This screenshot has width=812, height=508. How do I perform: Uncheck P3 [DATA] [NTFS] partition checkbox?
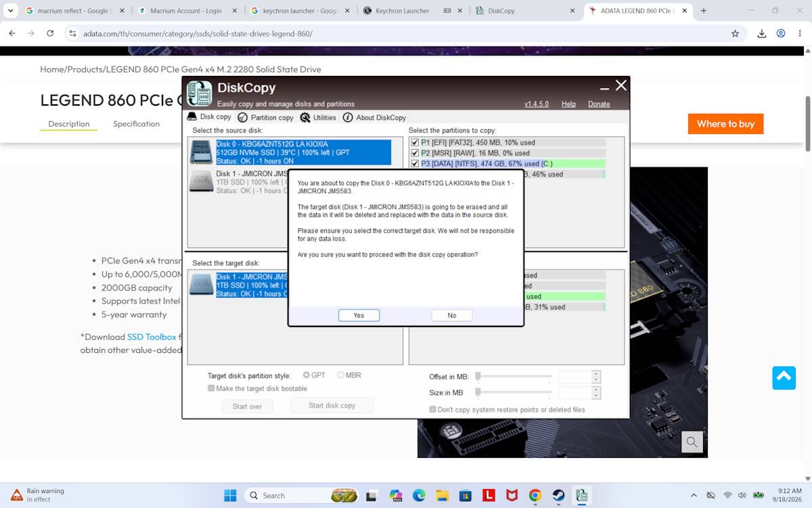point(415,164)
